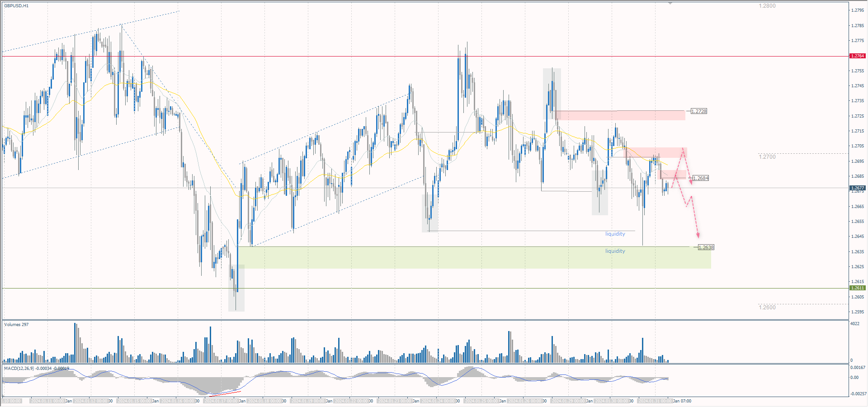Click the 1.2645 value on price scale
Screen dimensions: 868x407
click(x=858, y=237)
